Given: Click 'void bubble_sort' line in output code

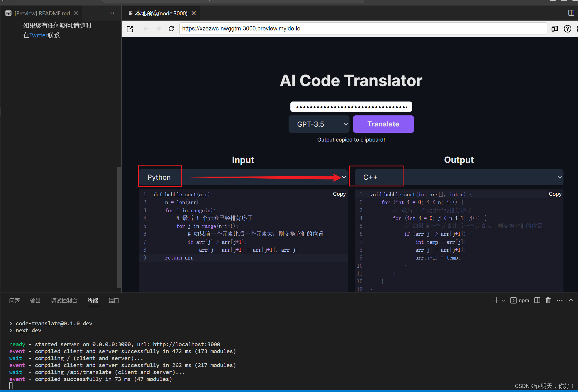Looking at the screenshot, I should coord(421,195).
